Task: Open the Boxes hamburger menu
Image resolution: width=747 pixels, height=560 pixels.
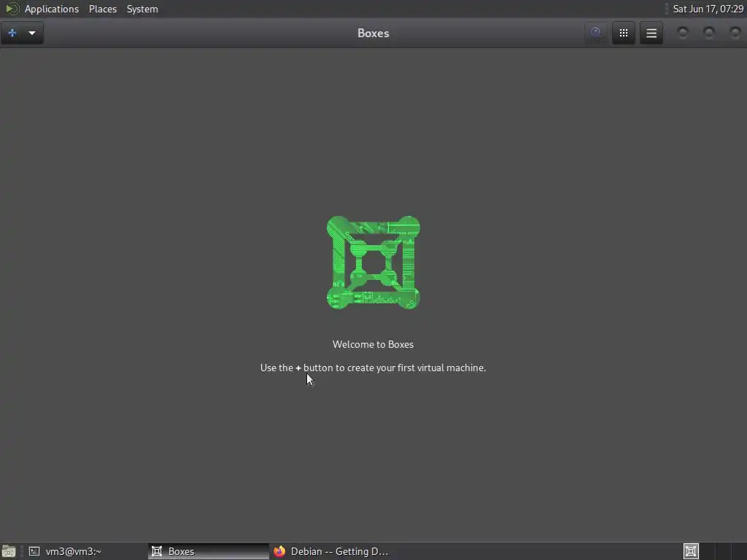Action: click(651, 33)
